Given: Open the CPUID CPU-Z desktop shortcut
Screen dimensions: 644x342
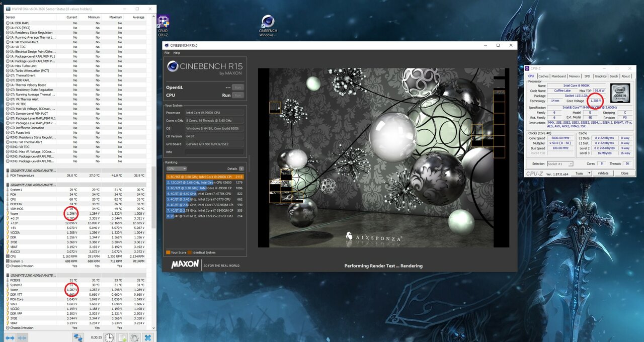Looking at the screenshot, I should coord(163,26).
